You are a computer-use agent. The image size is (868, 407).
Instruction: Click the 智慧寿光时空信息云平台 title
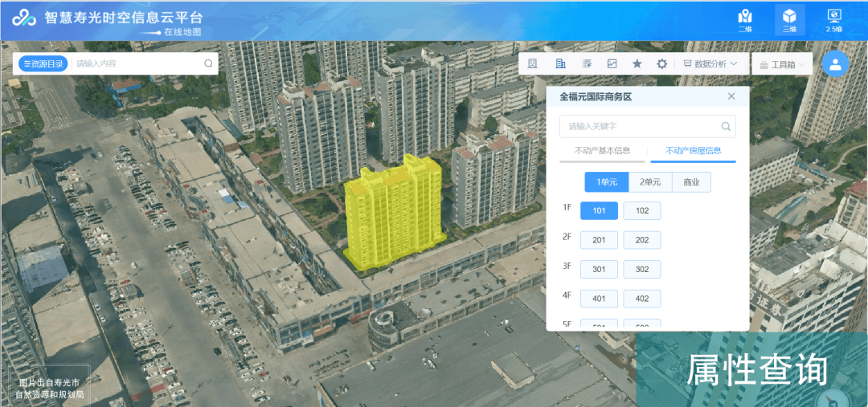point(124,17)
